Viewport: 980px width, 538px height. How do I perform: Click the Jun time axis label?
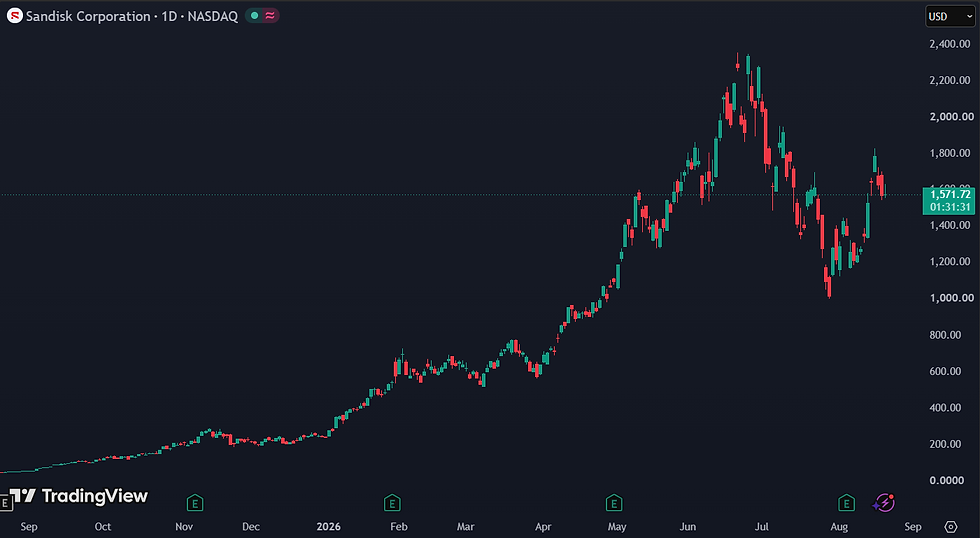[x=688, y=527]
